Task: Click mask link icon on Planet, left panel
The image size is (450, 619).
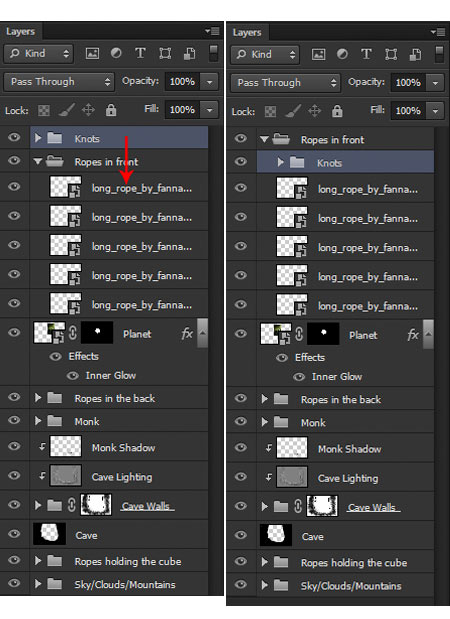Action: pos(73,333)
